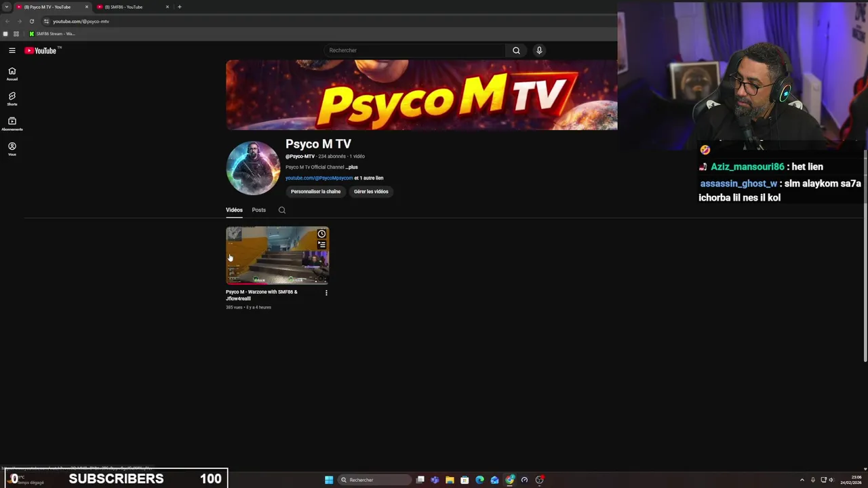Click in the YouTube Rechercher search field

[415, 50]
